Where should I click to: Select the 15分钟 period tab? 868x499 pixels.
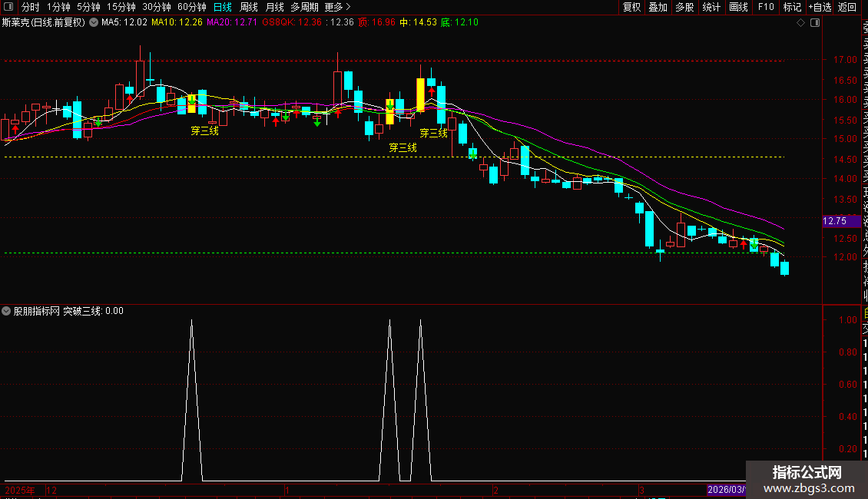pyautogui.click(x=121, y=7)
